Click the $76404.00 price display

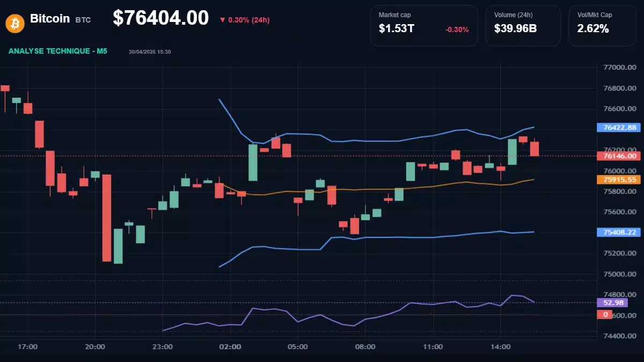(x=162, y=18)
